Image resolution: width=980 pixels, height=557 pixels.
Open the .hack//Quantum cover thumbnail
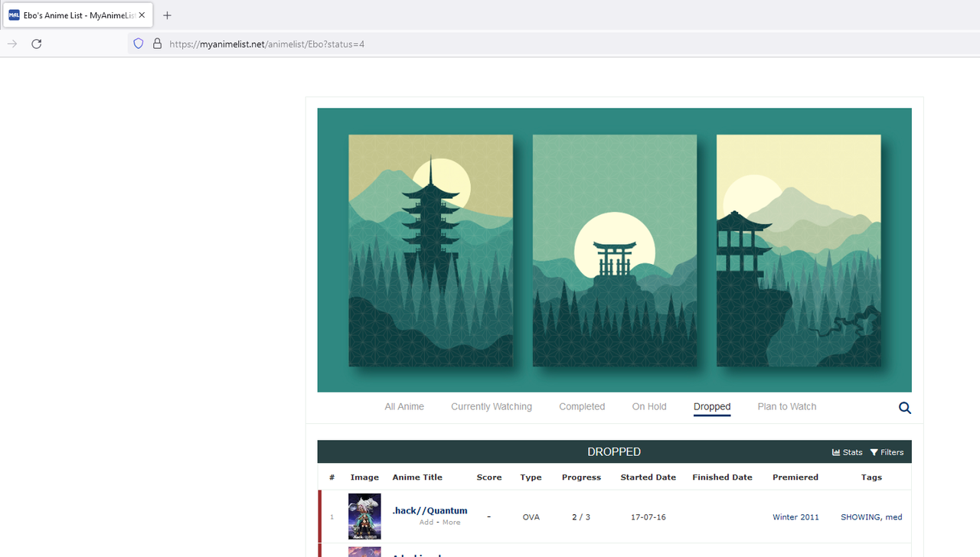364,516
